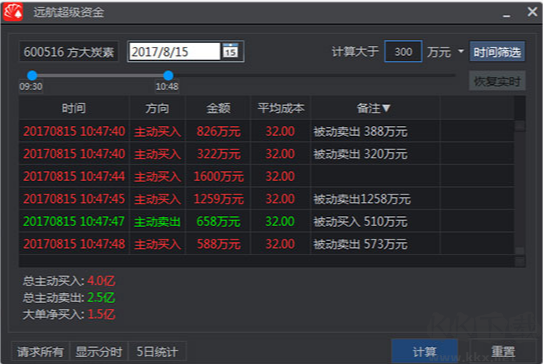
Task: Click the 大单净买入 value 1.5亿
Action: (x=101, y=314)
